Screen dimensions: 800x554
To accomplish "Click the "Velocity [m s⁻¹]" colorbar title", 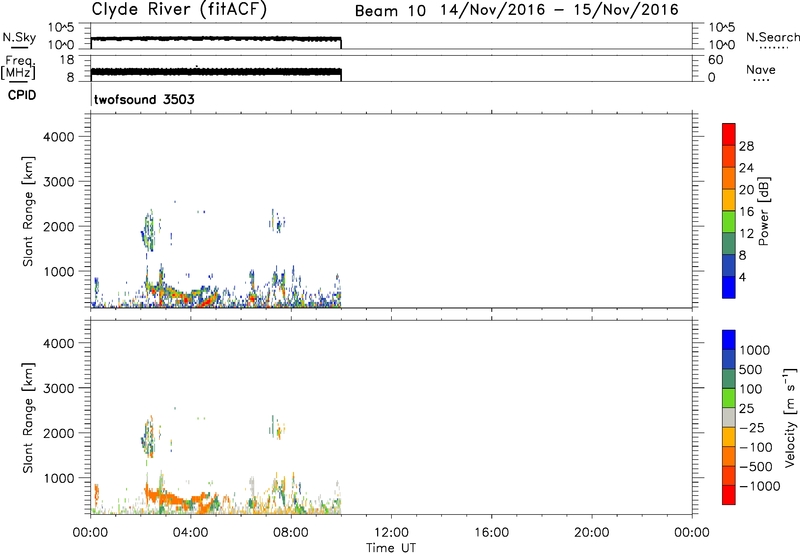I will [x=791, y=417].
